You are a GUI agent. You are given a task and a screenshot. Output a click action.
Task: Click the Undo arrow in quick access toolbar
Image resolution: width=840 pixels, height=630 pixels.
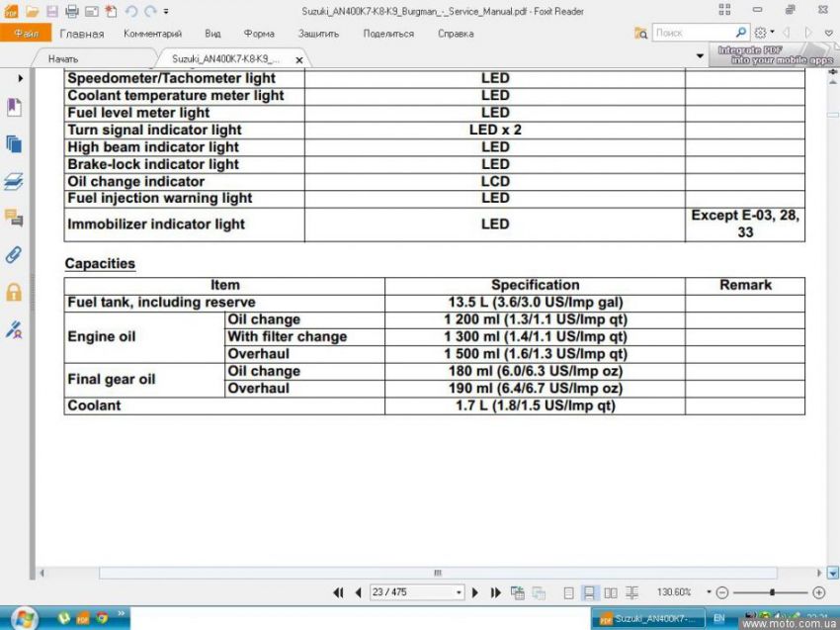tap(131, 11)
